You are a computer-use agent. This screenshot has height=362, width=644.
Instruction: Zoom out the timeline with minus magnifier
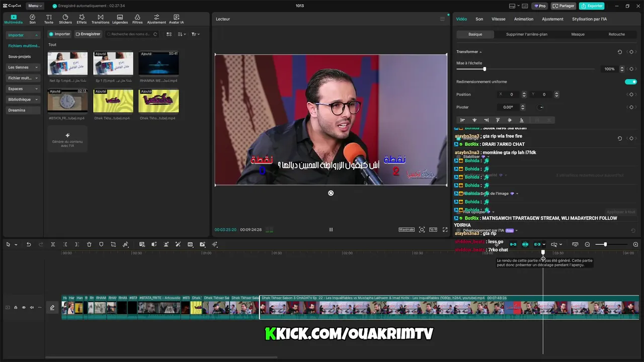pyautogui.click(x=587, y=244)
